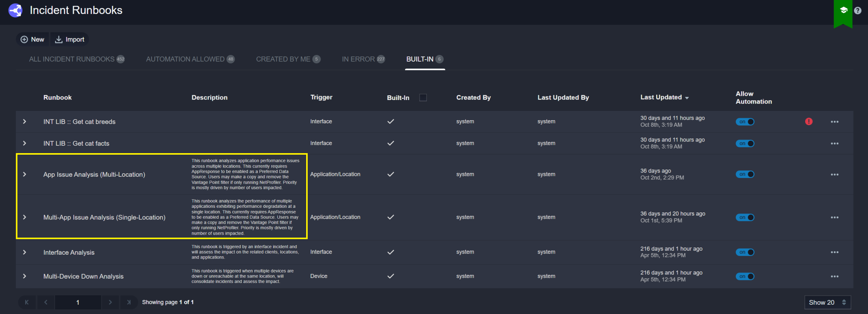The image size is (868, 314).
Task: Open the help question mark icon
Action: coord(858,10)
